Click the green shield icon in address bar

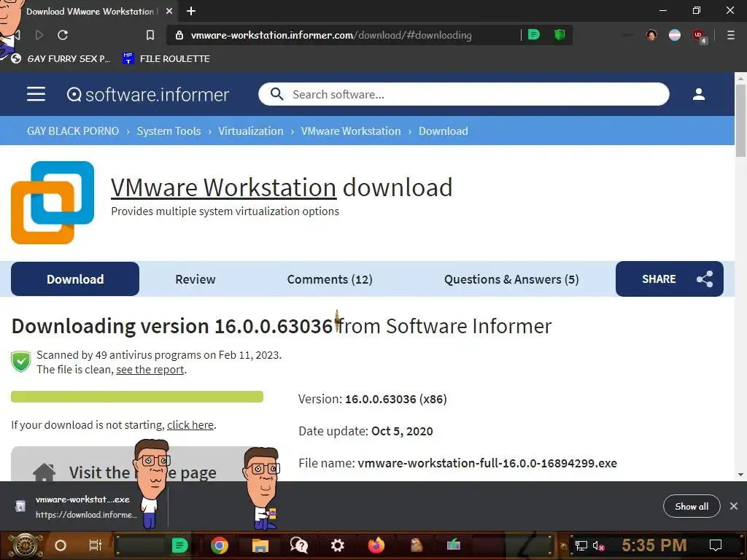tap(560, 34)
